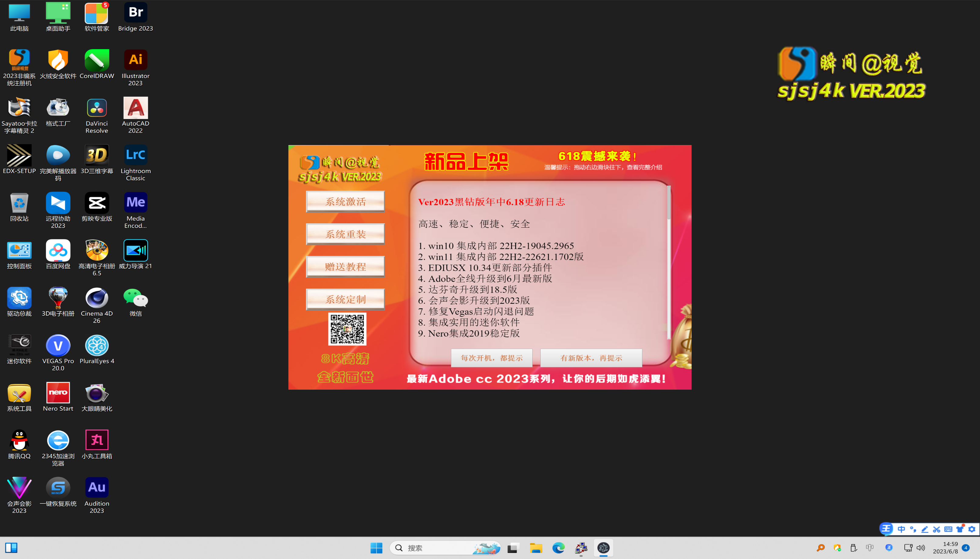Image resolution: width=980 pixels, height=559 pixels.
Task: Choose 有新版本，再提示 button
Action: 591,358
